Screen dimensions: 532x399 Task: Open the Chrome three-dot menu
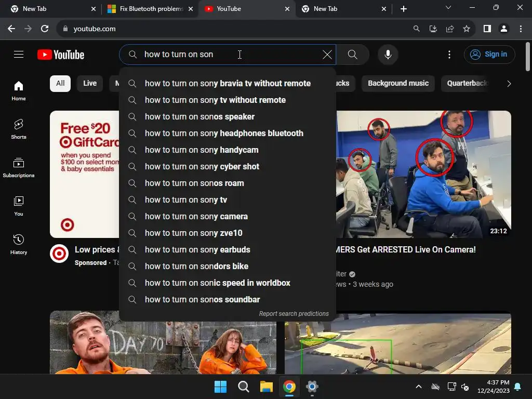click(521, 29)
